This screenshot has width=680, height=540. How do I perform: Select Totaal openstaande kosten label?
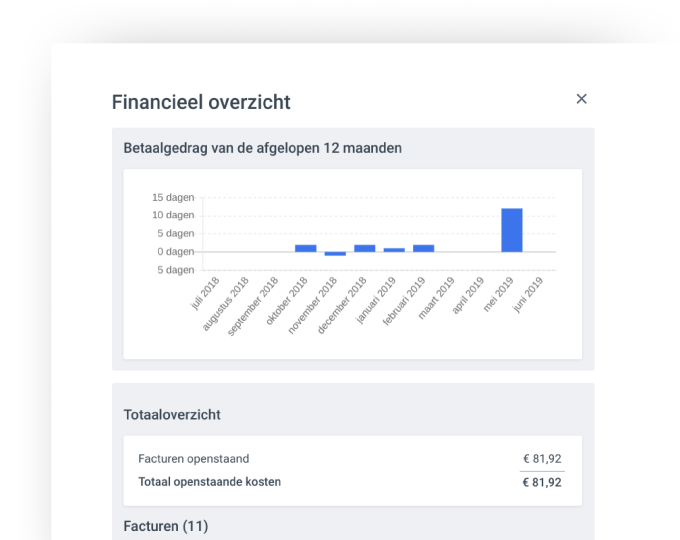(x=209, y=482)
